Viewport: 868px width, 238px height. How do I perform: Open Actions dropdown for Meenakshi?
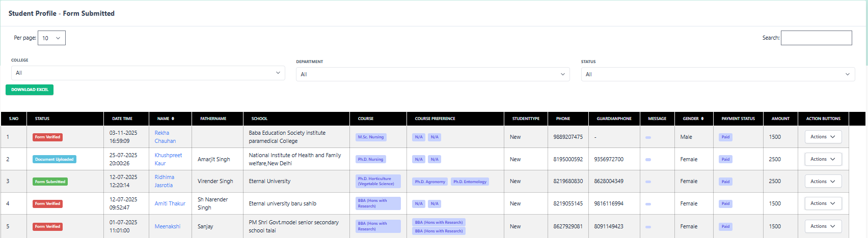point(823,226)
